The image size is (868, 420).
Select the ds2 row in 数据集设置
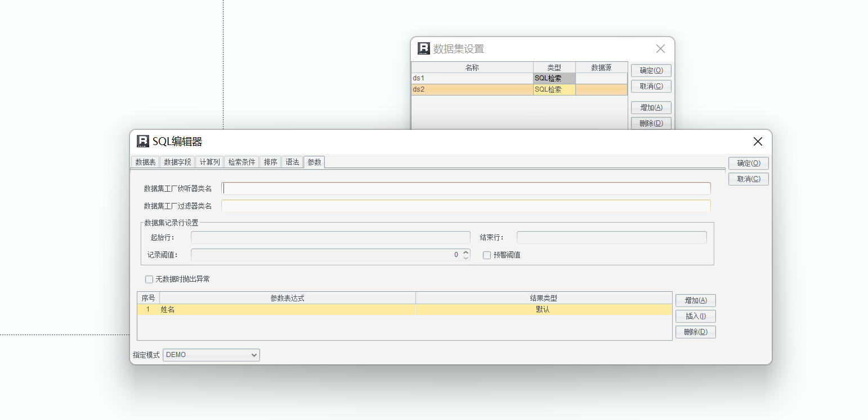(519, 89)
